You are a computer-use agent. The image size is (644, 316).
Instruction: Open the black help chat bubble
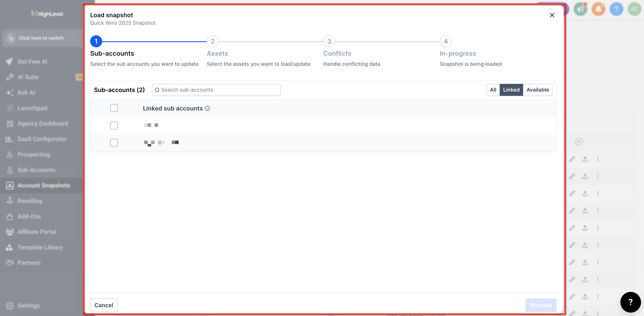click(630, 302)
